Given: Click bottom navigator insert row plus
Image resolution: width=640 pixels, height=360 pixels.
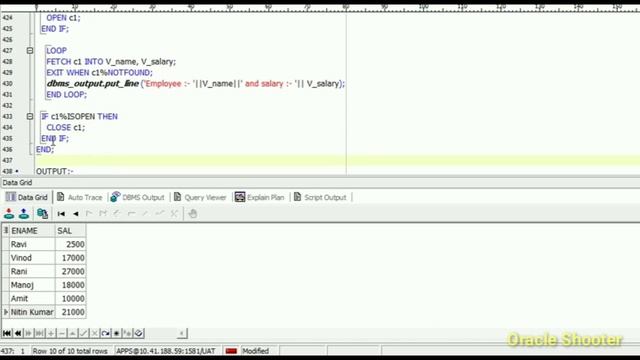Looking at the screenshot, I should (51, 333).
